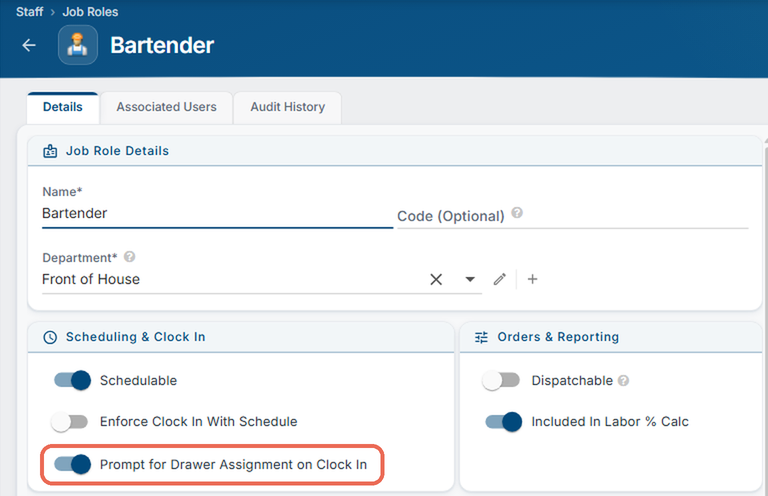Click the Bartender page title
This screenshot has height=496, width=768.
[x=162, y=45]
